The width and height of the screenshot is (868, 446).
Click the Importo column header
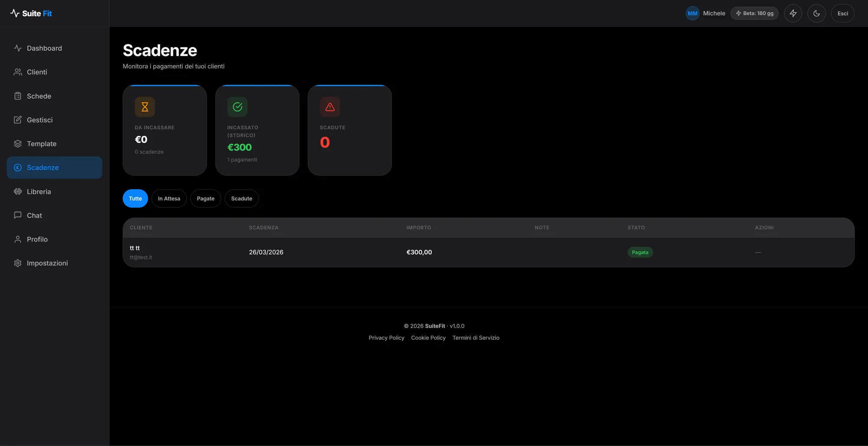pyautogui.click(x=419, y=228)
